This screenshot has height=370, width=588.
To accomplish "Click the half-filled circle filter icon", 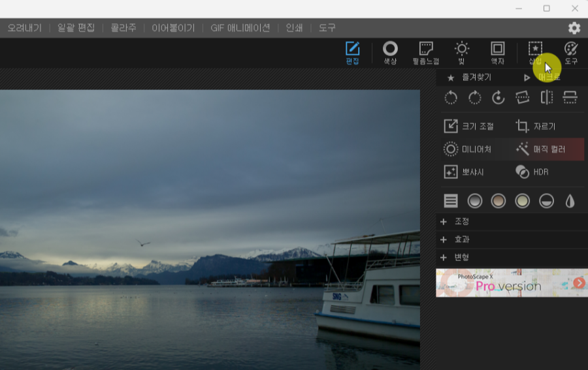I will tap(546, 201).
